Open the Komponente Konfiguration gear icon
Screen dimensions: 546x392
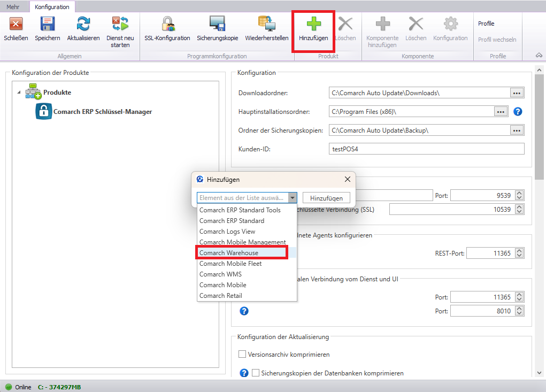451,24
